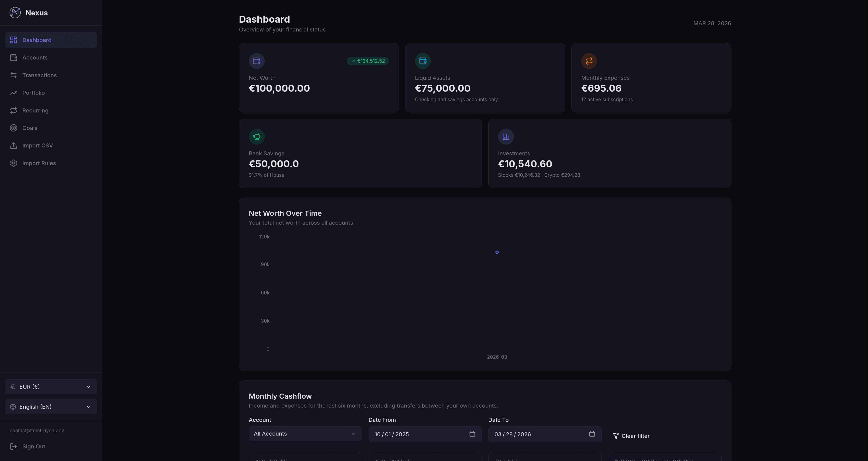Viewport: 868px width, 461px height.
Task: Open Import Rules via the gear icon
Action: click(x=14, y=163)
